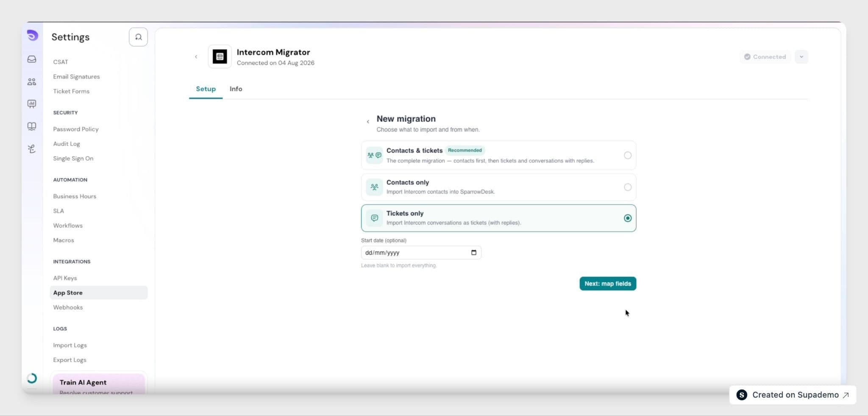Open API Keys settings
The image size is (868, 416).
click(65, 278)
